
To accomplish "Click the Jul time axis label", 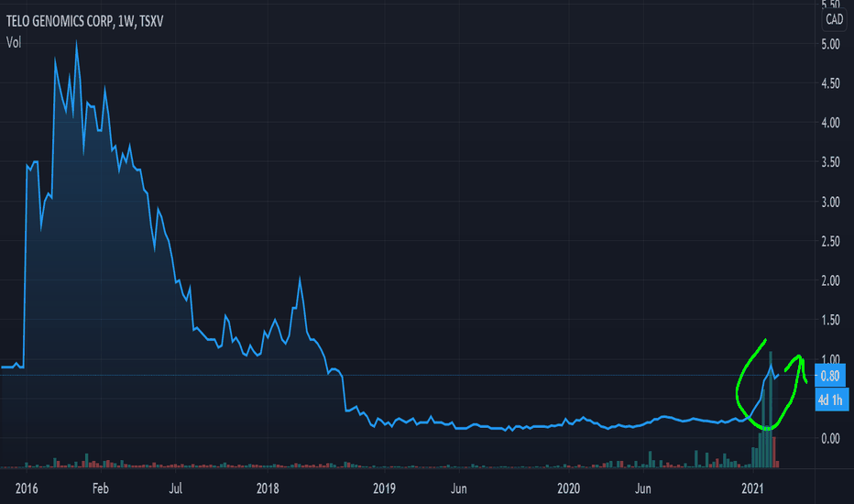I will 175,488.
